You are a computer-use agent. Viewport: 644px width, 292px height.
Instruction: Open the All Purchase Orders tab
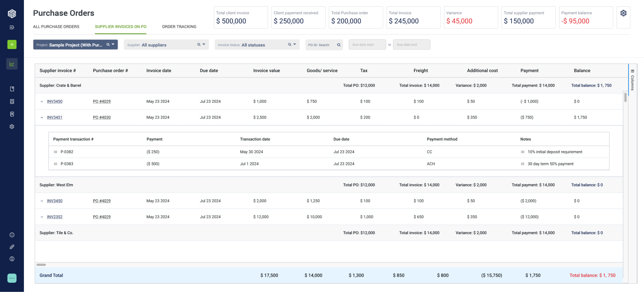pos(56,26)
